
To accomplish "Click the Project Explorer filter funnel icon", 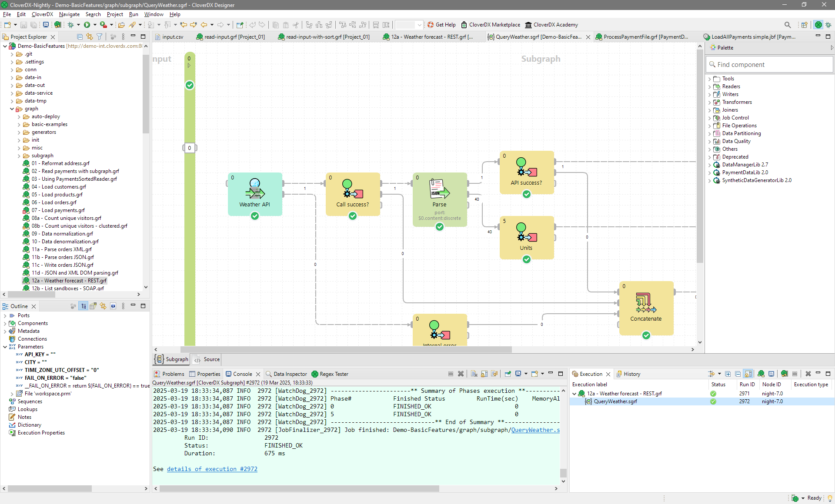I will (x=100, y=37).
